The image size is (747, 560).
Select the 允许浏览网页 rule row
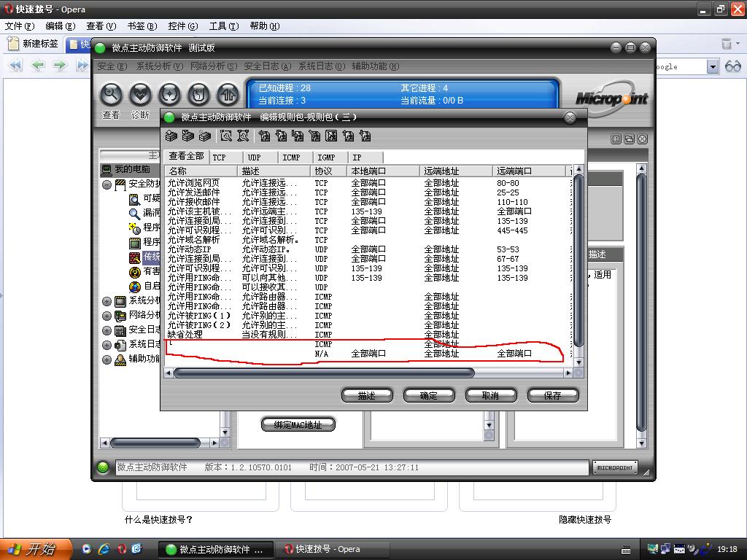[368, 183]
